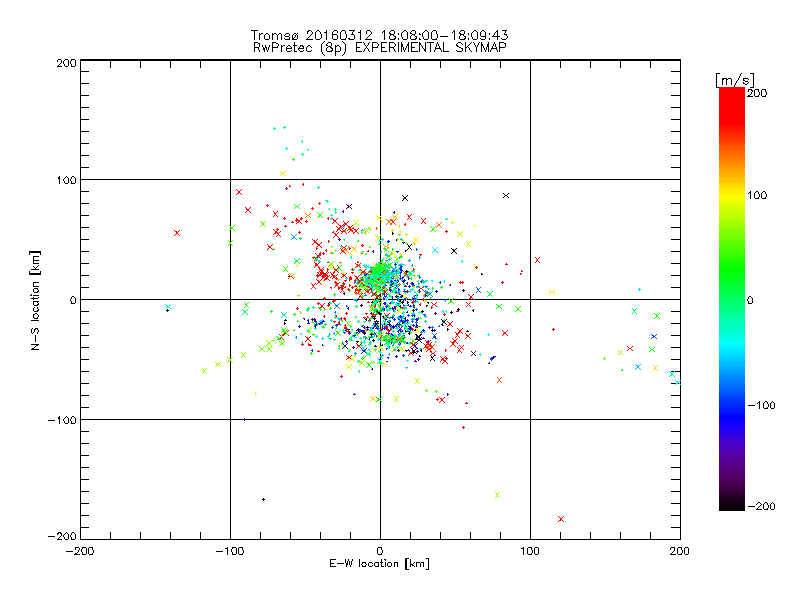Click the cyan X marker at far west near the zero line
This screenshot has width=800, height=600.
[x=168, y=307]
